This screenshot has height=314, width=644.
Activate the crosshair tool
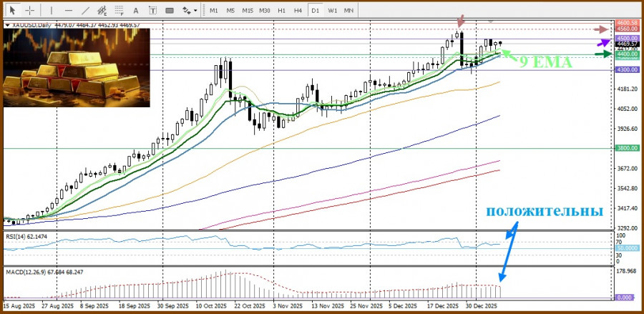coord(30,11)
